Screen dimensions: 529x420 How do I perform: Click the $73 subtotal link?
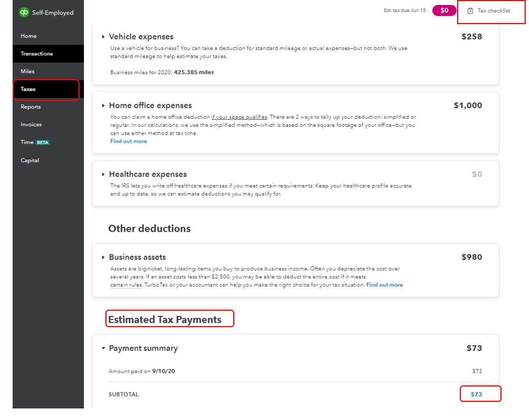(x=476, y=394)
